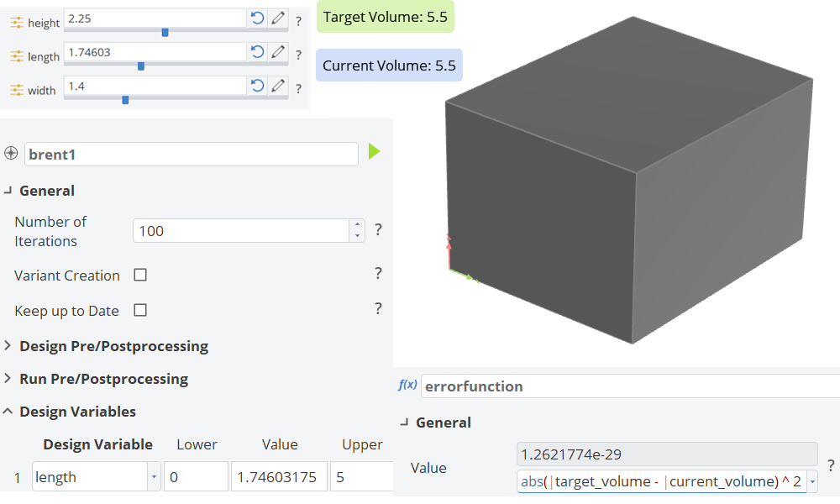The image size is (840, 504).
Task: Collapse the Design Variables section
Action: pyautogui.click(x=8, y=412)
